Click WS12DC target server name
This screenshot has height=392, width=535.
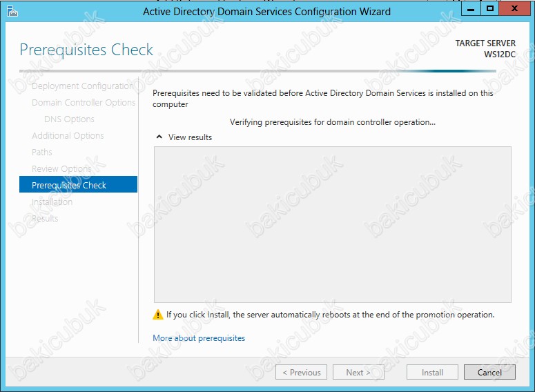pyautogui.click(x=500, y=55)
